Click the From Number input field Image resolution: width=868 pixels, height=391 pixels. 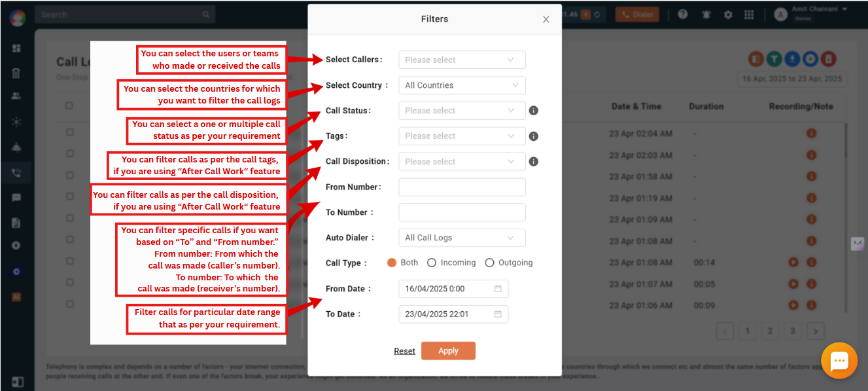(462, 187)
